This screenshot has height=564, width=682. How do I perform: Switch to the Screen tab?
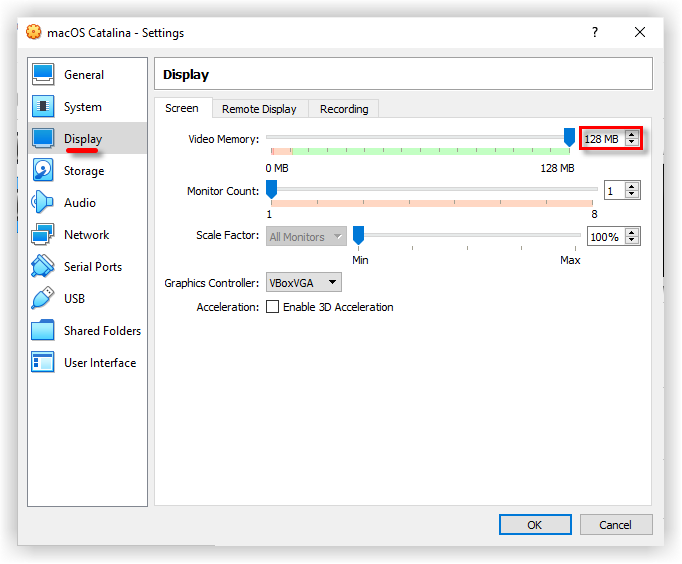(x=182, y=108)
